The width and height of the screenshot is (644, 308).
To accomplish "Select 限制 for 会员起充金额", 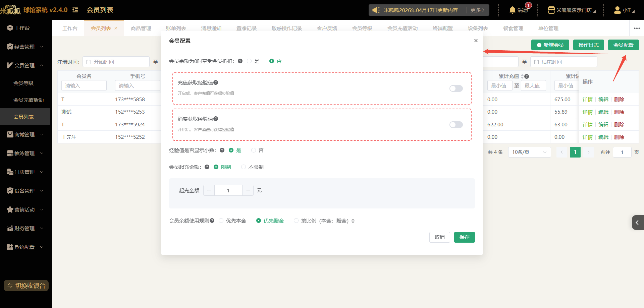I will [x=222, y=167].
